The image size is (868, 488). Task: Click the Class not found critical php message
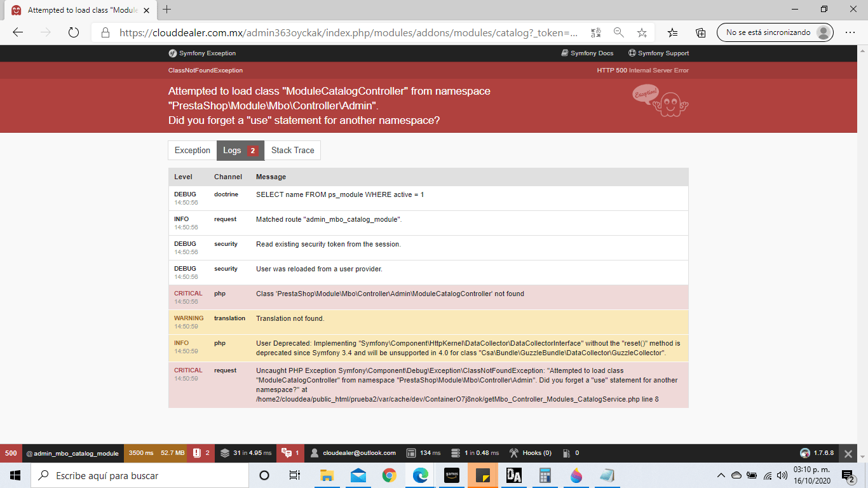[x=390, y=294]
